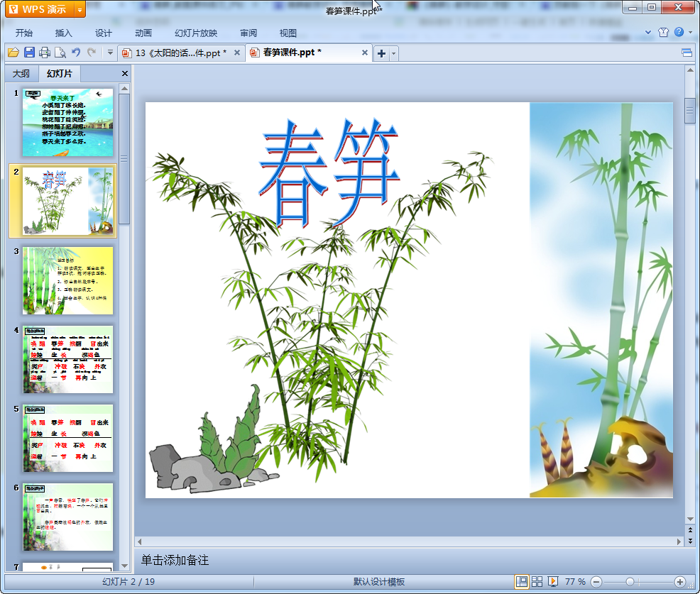This screenshot has height=594, width=700.
Task: Click the zoom slider handle
Action: click(630, 581)
